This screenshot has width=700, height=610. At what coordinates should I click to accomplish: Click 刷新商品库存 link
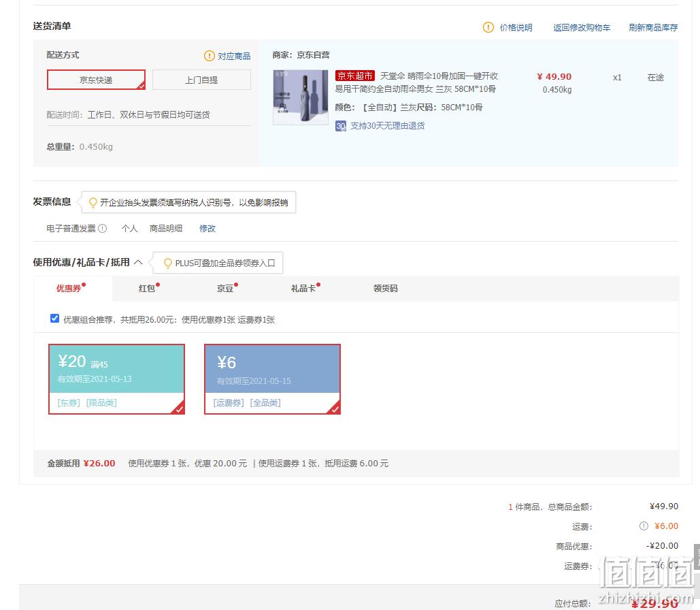point(653,28)
